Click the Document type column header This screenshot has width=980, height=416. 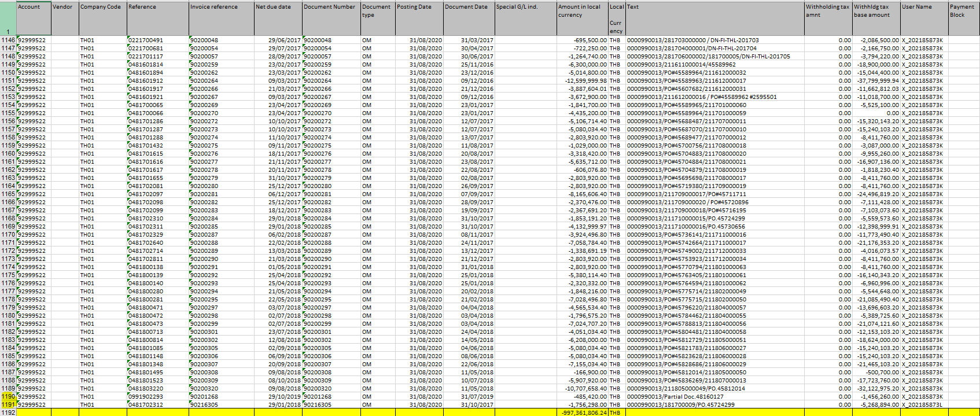(x=378, y=19)
